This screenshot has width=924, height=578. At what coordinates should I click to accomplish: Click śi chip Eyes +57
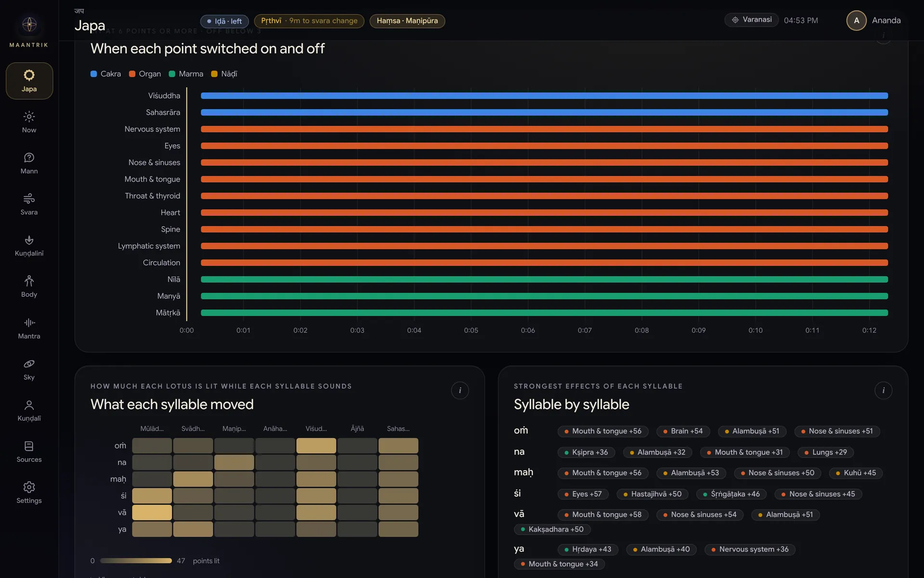583,494
